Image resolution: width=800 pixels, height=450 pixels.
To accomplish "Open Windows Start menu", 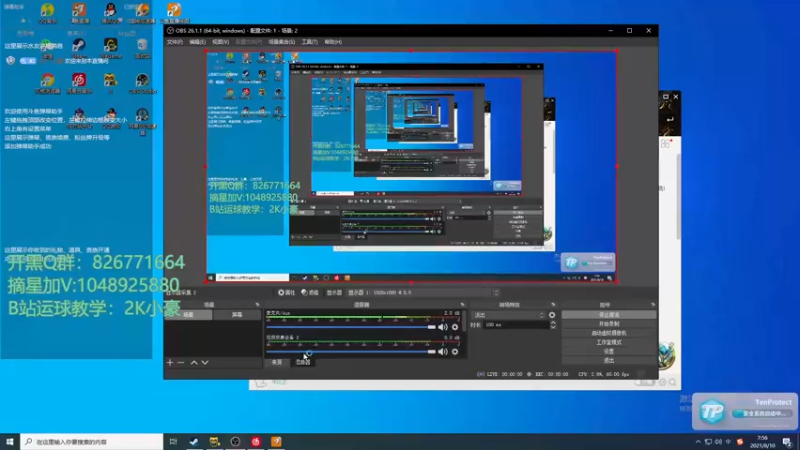I will pos(10,442).
